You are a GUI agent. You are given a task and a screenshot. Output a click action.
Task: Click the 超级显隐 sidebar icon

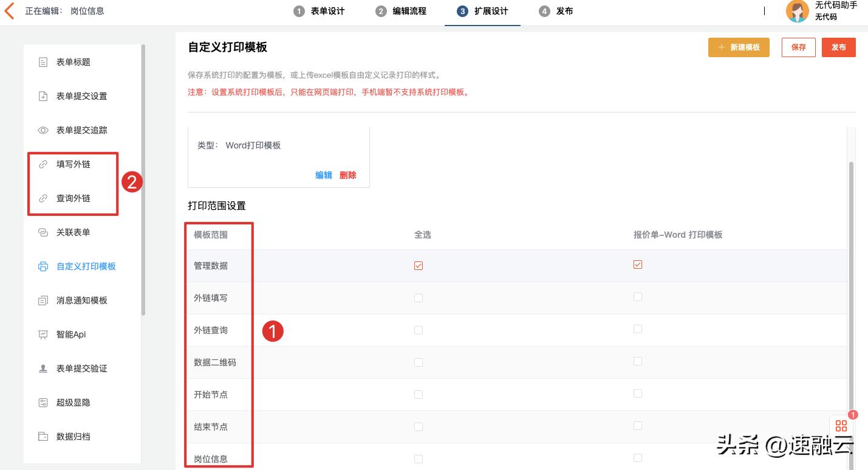point(43,403)
